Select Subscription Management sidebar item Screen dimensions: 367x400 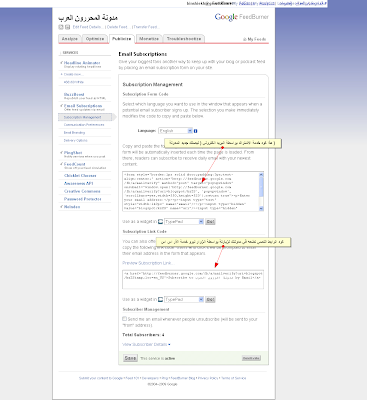pyautogui.click(x=85, y=117)
